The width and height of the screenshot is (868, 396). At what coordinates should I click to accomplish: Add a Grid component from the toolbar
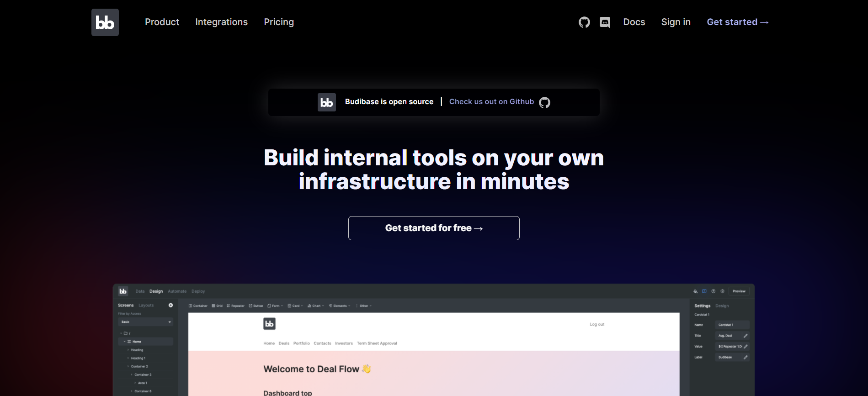click(x=217, y=306)
